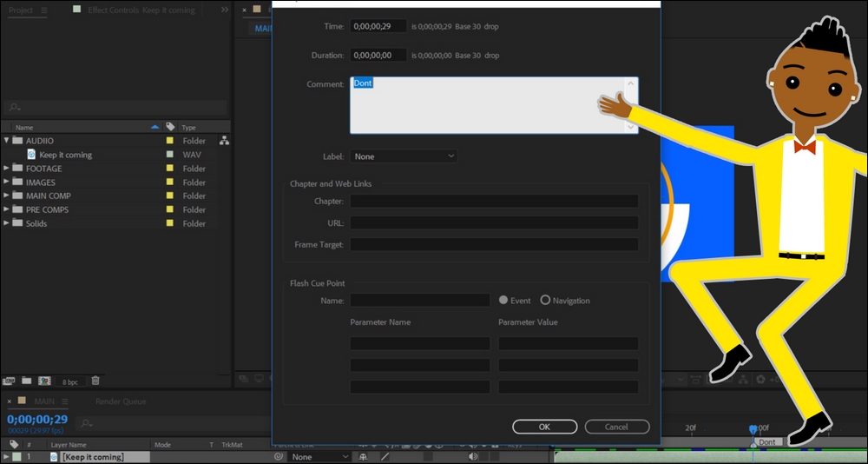This screenshot has width=868, height=464.
Task: Click the Keep it coming green label swatch
Action: click(x=170, y=155)
